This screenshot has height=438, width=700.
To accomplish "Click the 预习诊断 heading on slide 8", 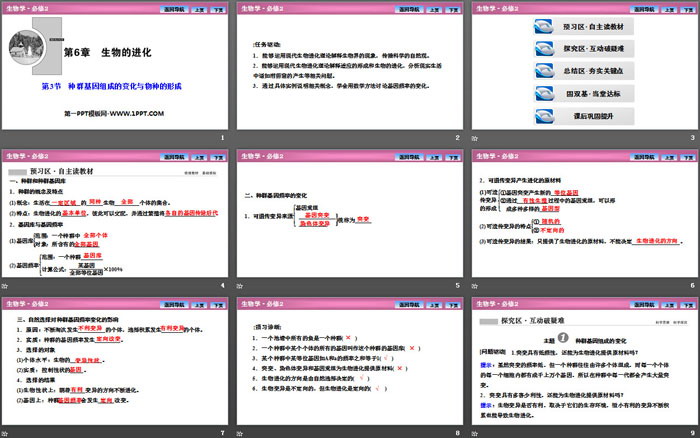I will click(267, 327).
